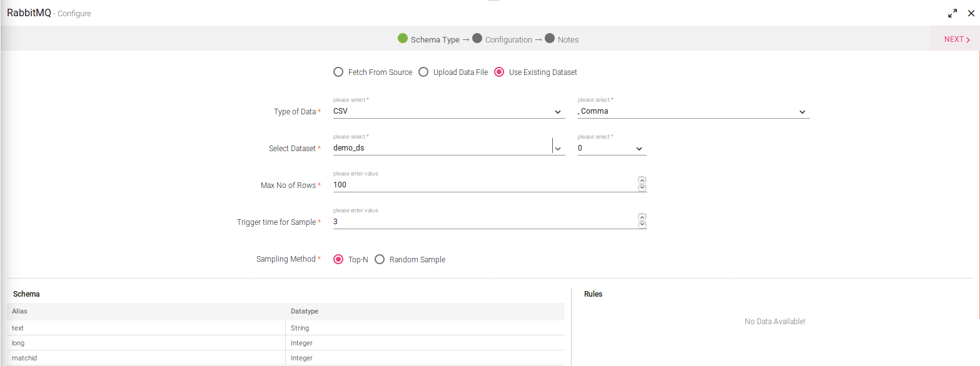Close the RabbitMQ configure dialog
980x366 pixels.
(971, 13)
